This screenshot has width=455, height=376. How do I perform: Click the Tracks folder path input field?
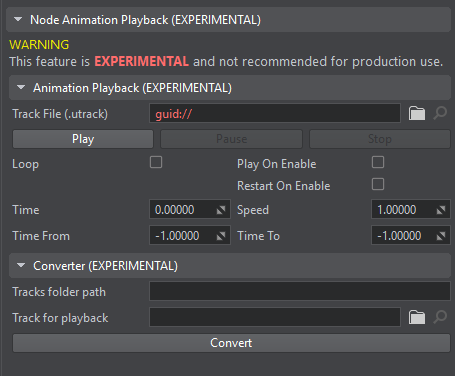300,291
